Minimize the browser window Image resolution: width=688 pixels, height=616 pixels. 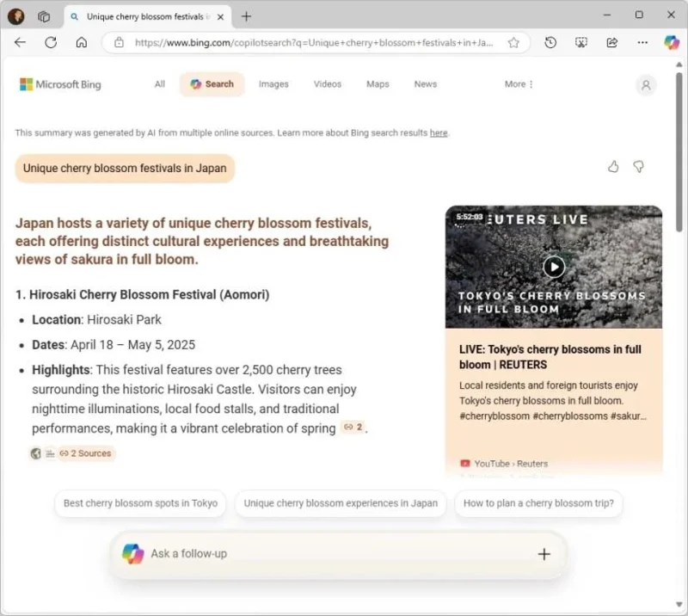click(607, 15)
